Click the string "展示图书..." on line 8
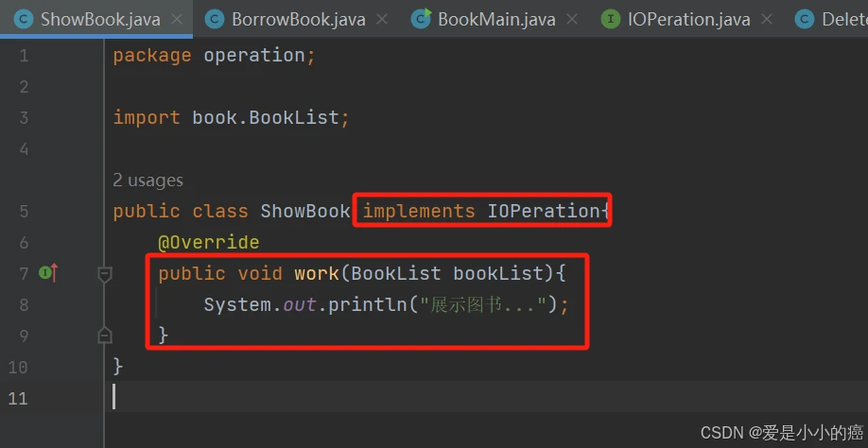868x448 pixels. point(483,304)
